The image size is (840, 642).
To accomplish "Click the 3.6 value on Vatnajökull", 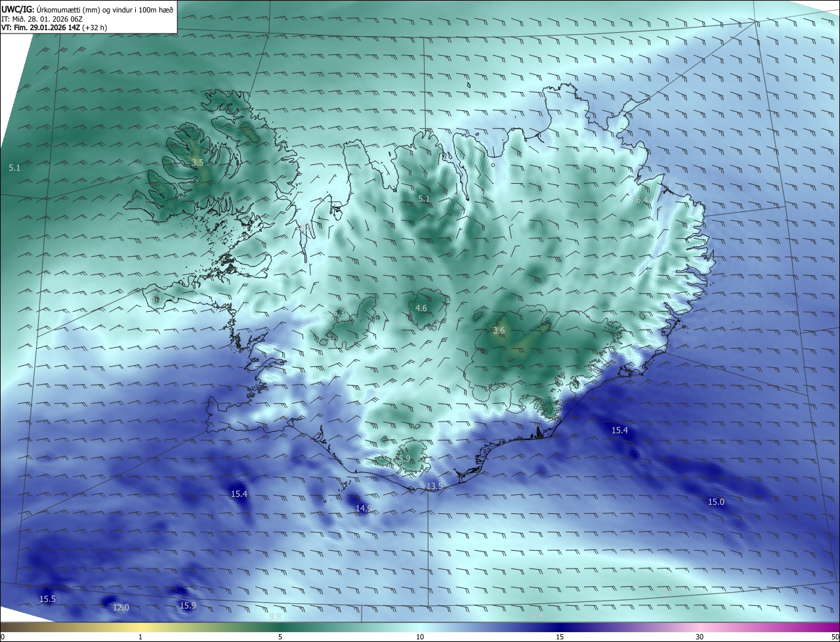I will click(499, 330).
